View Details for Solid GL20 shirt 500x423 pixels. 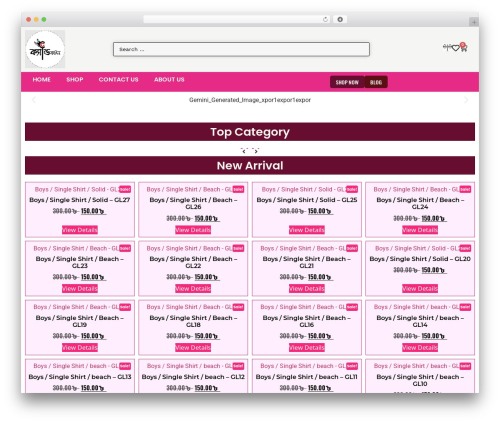[420, 289]
